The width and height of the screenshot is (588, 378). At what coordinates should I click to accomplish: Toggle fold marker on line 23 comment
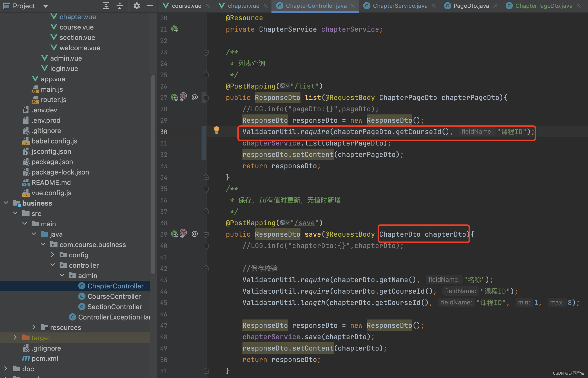pyautogui.click(x=206, y=52)
